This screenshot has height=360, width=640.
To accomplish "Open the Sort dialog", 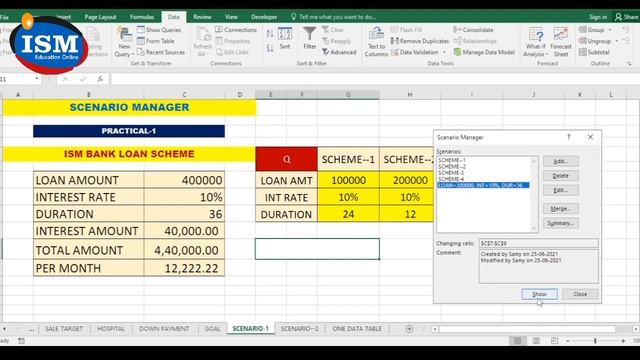I will [x=285, y=38].
